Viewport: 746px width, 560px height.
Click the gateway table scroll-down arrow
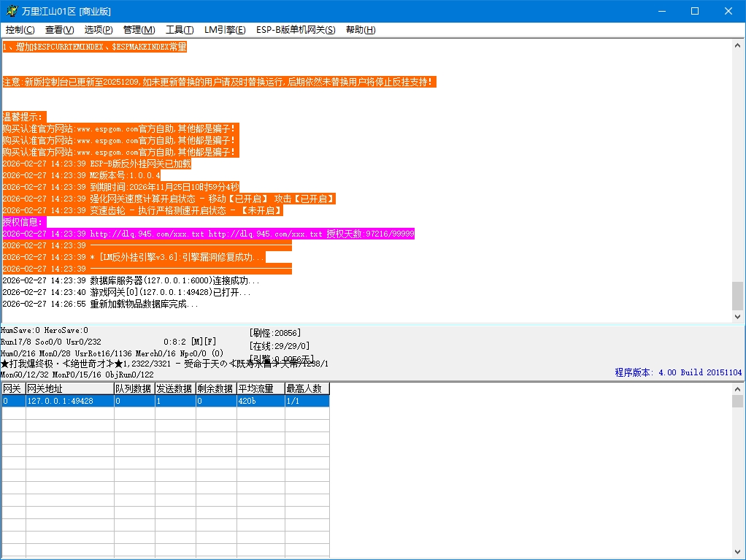[x=737, y=554]
